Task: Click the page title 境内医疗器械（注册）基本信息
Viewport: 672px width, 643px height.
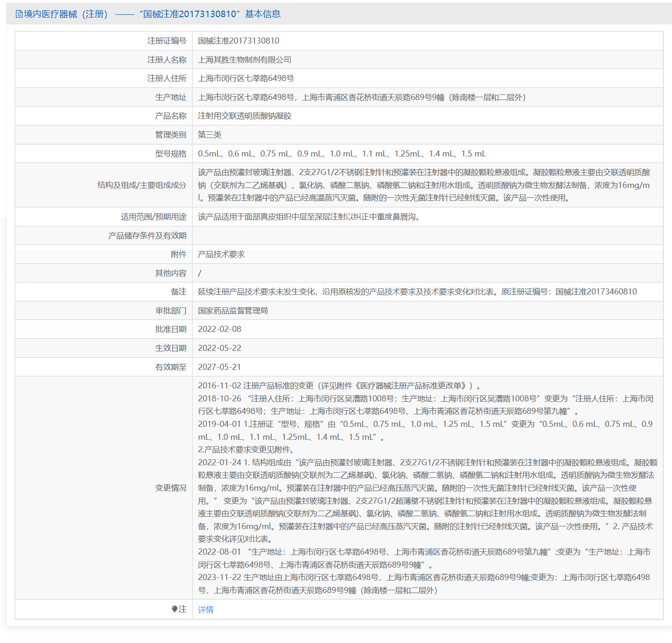Action: click(x=152, y=14)
